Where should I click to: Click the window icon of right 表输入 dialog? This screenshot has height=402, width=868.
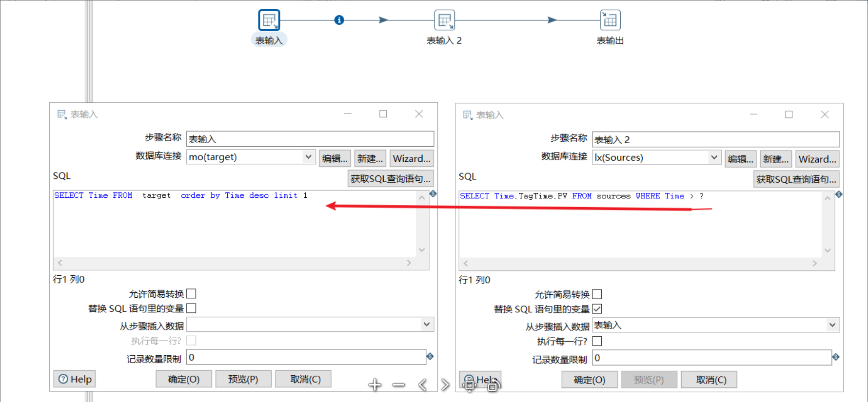[x=467, y=115]
